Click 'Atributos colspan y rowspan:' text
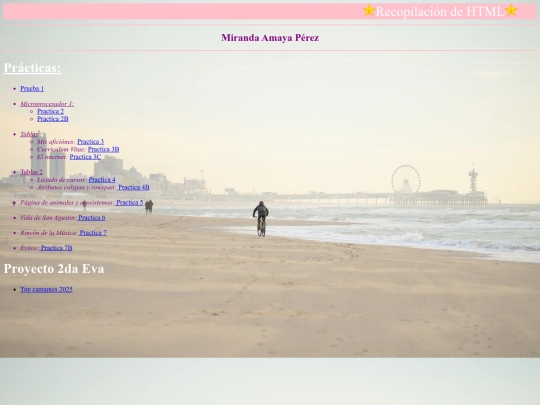 (77, 187)
